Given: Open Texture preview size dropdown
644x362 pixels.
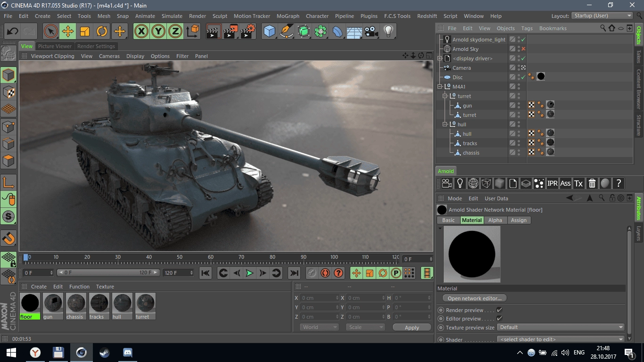Looking at the screenshot, I should click(561, 327).
